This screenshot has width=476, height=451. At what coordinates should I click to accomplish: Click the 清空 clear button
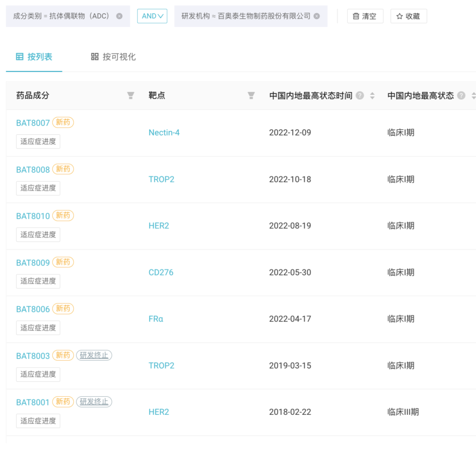click(x=365, y=16)
